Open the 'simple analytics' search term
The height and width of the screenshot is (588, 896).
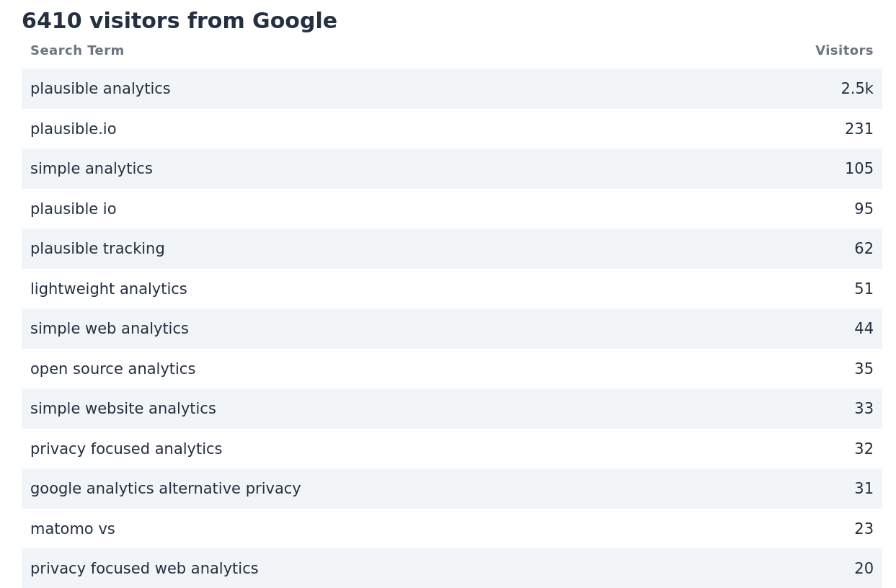click(x=92, y=169)
